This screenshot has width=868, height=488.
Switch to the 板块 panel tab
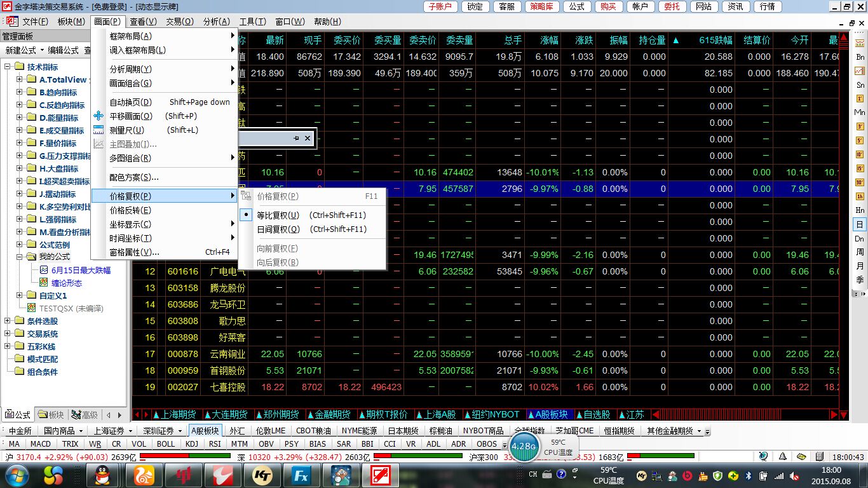click(x=51, y=415)
